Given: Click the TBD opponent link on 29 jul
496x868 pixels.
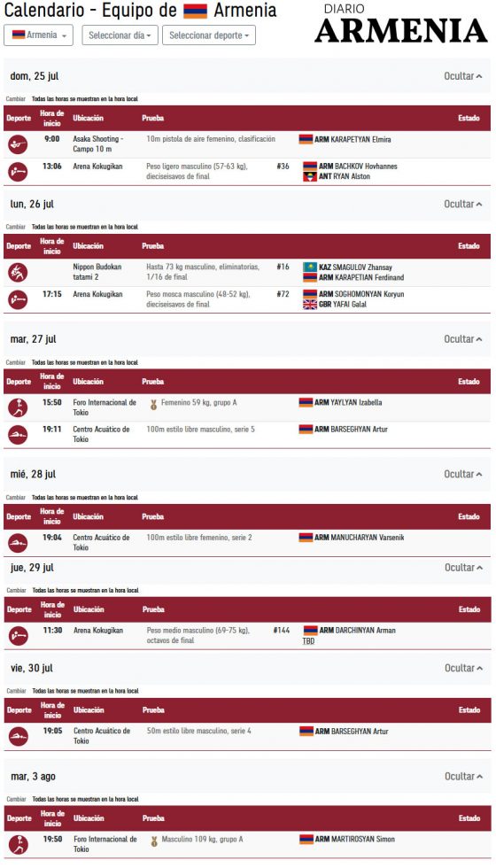Looking at the screenshot, I should coord(308,641).
